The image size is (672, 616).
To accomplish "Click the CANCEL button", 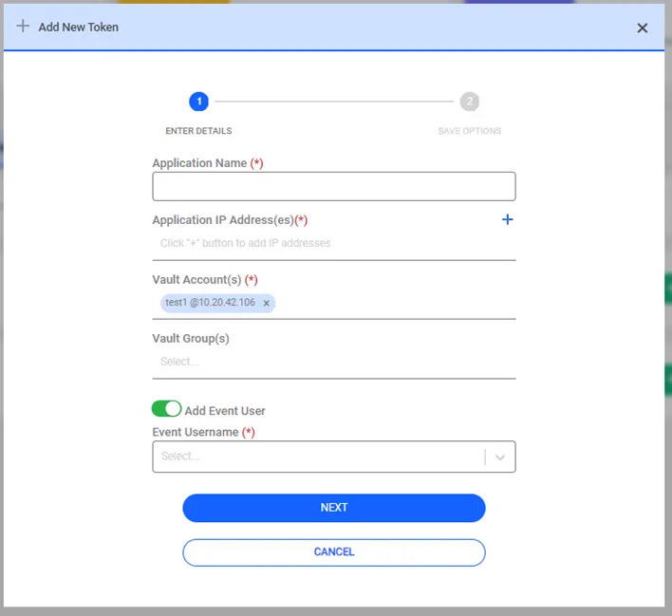I will tap(334, 552).
